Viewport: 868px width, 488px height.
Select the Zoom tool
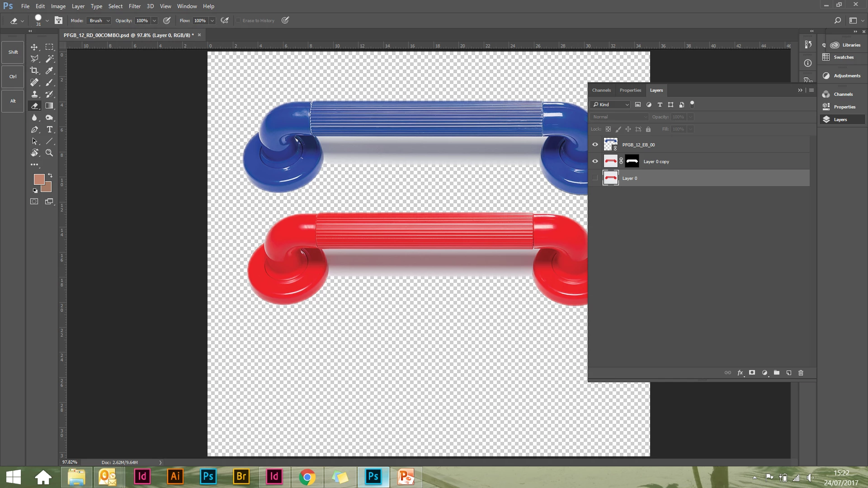(49, 153)
